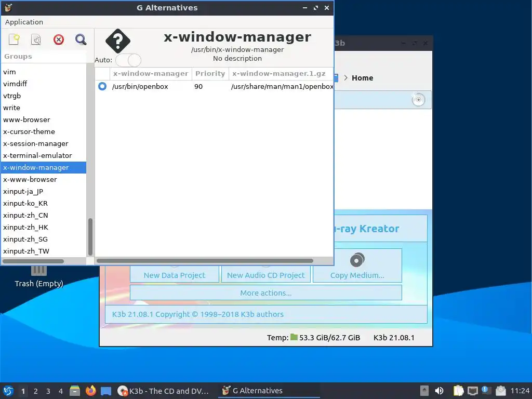The height and width of the screenshot is (399, 532).
Task: Switch to workspace 2 in the pager
Action: [36, 391]
